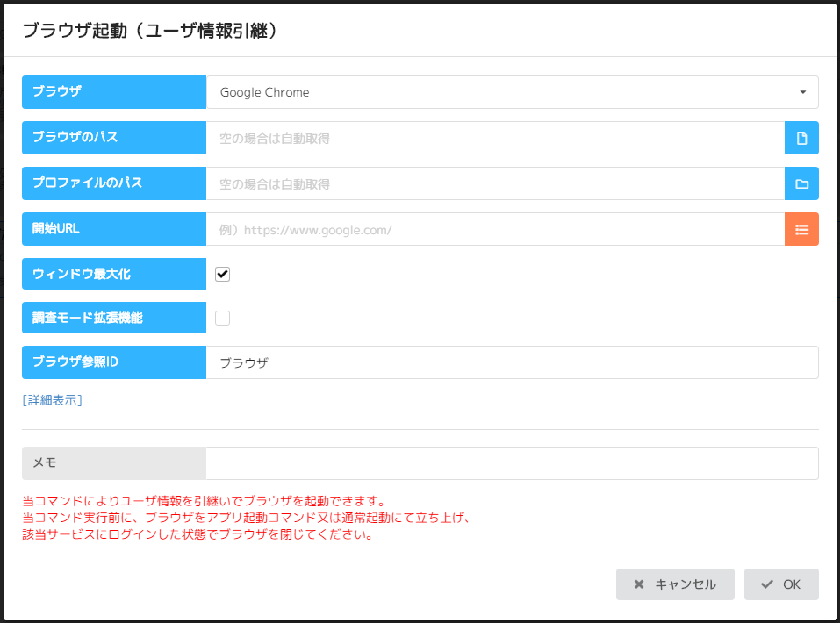840x623 pixels.
Task: Uncheck the ウィンドウ最大化 checkbox
Action: click(x=222, y=273)
